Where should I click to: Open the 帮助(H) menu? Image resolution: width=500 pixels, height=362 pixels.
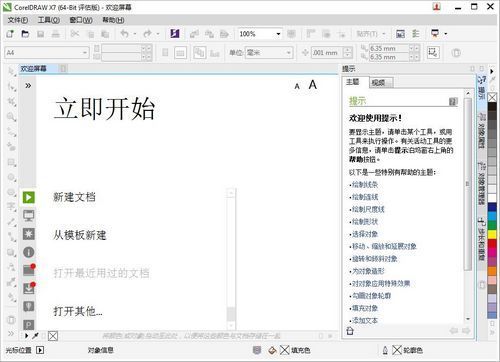113,20
